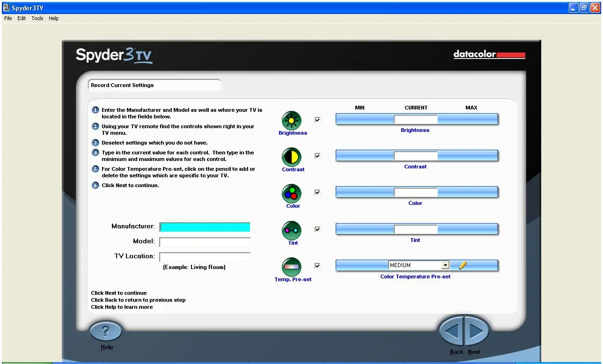The image size is (603, 364).
Task: Close the Spyder3TV window
Action: click(x=596, y=7)
